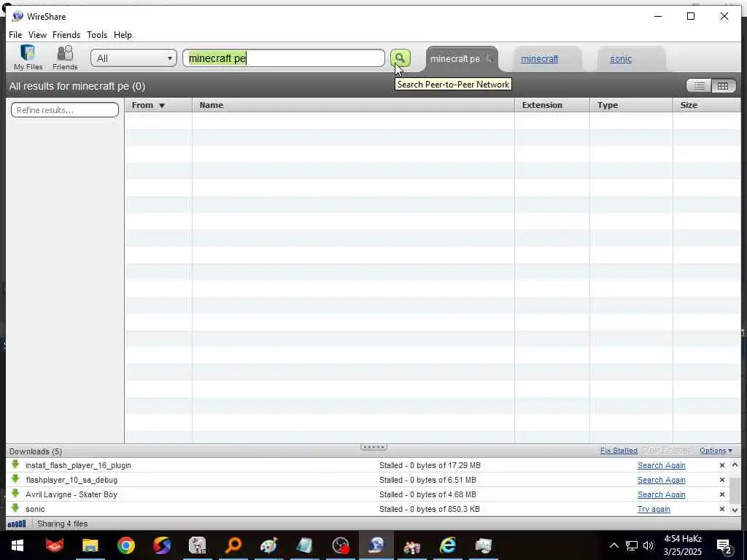747x560 pixels.
Task: Switch to the minecraft search tab
Action: [x=539, y=58]
